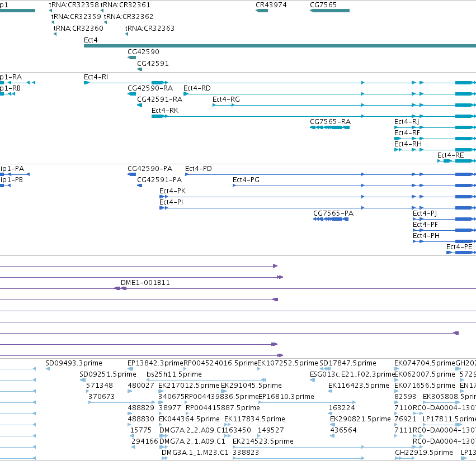Click the bs25h11.5prime EST label
Screen dimensions: 476x461
[x=174, y=374]
